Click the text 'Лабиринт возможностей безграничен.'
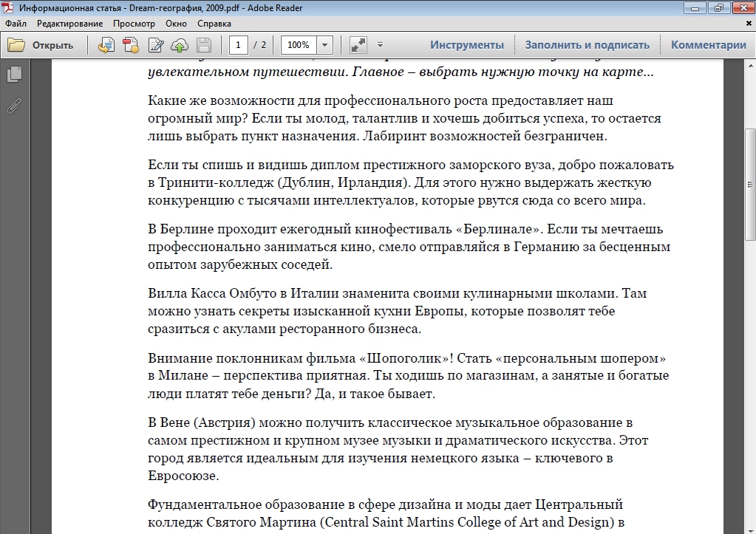The image size is (756, 534). [x=485, y=136]
